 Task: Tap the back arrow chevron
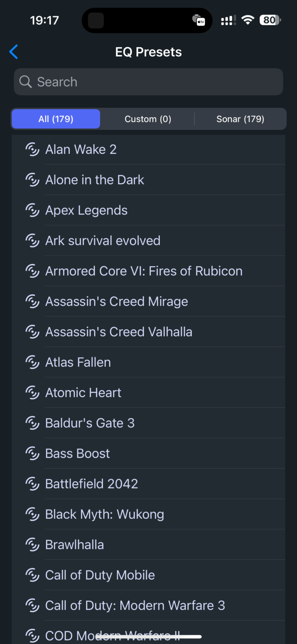click(14, 52)
